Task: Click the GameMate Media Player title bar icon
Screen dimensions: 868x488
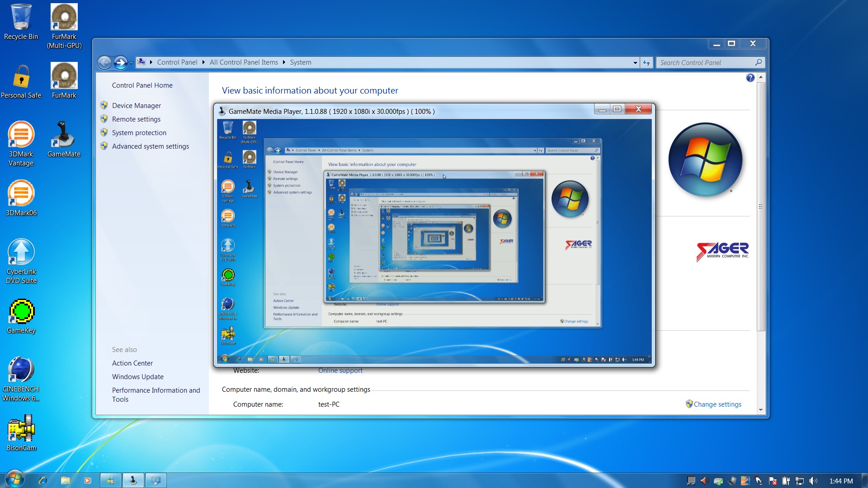Action: point(222,111)
